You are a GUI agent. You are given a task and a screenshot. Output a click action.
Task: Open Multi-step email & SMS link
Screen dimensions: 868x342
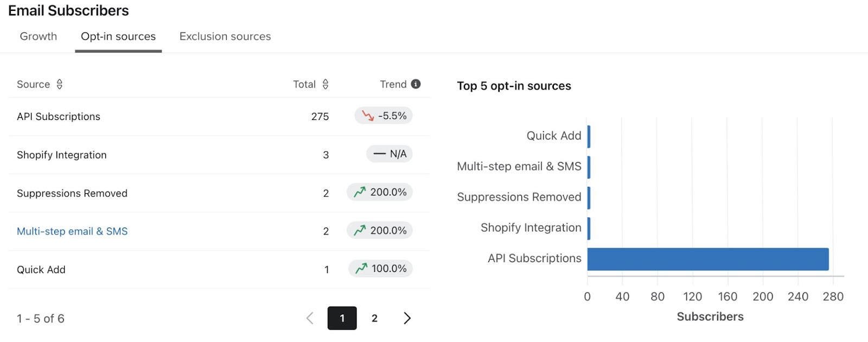(x=72, y=231)
